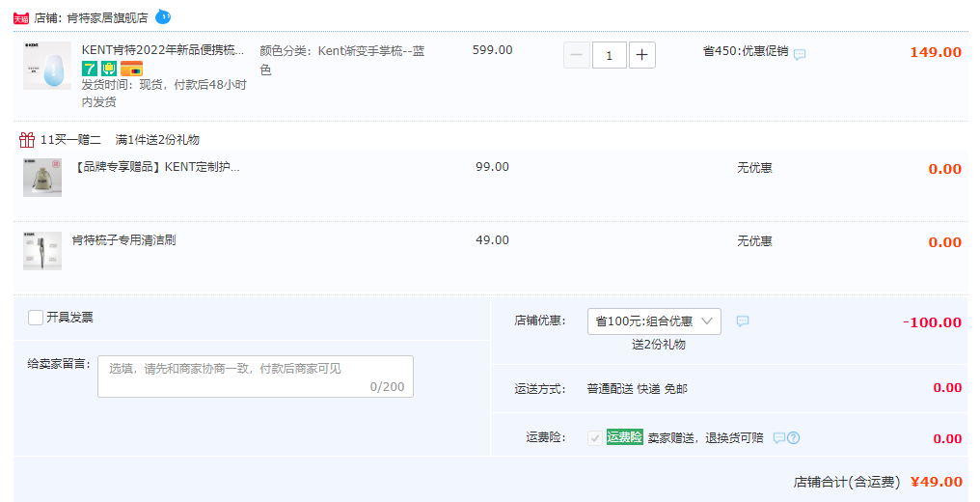Click the 运送方式 label
Viewport: 980px width, 502px height.
(540, 389)
